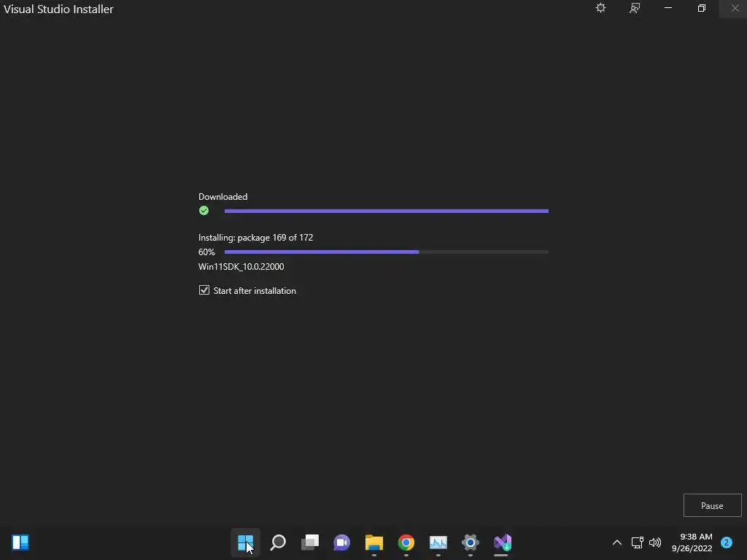747x560 pixels.
Task: Show hidden system tray icons
Action: 617,542
